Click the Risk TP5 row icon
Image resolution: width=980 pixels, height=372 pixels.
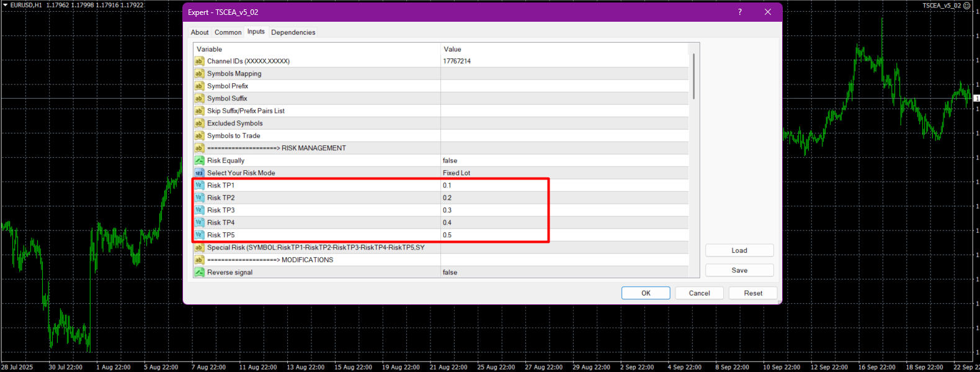(199, 235)
